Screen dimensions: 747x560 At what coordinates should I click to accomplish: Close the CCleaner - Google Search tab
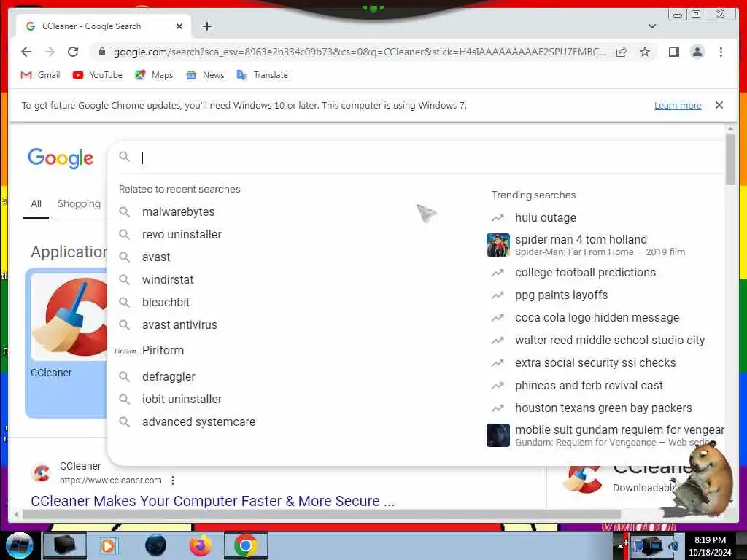[x=179, y=26]
